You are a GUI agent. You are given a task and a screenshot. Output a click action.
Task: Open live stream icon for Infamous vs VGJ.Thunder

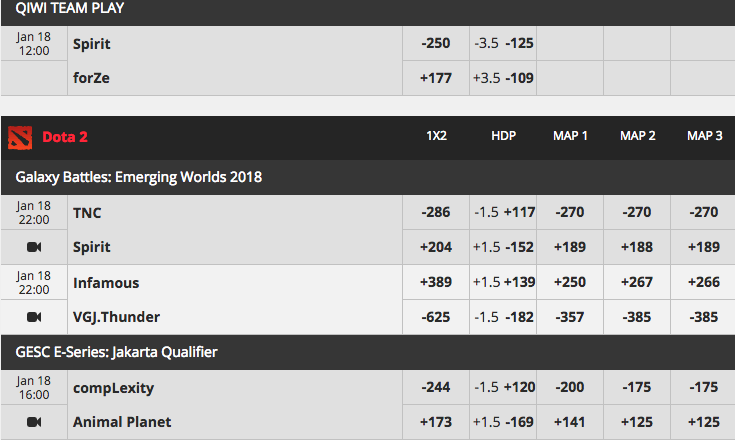click(34, 317)
